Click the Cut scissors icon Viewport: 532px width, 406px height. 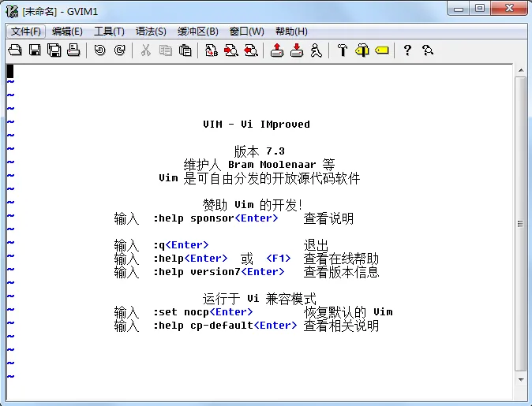[145, 50]
